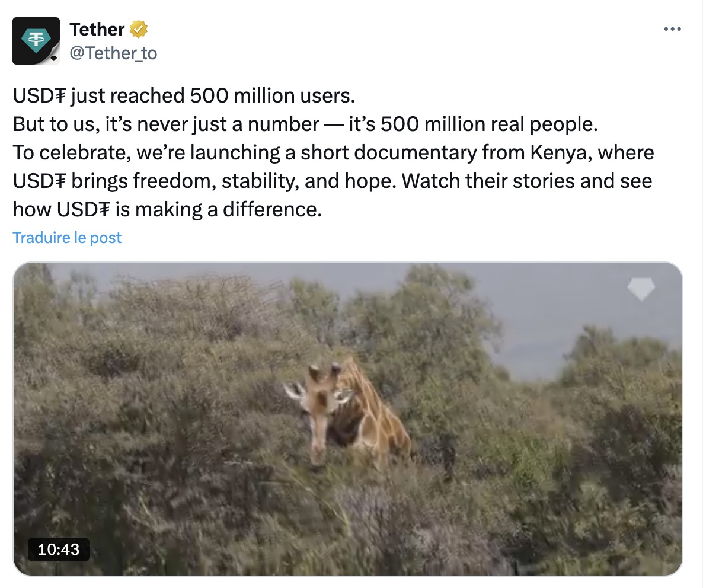Click the 10:43 video duration badge

click(x=58, y=549)
